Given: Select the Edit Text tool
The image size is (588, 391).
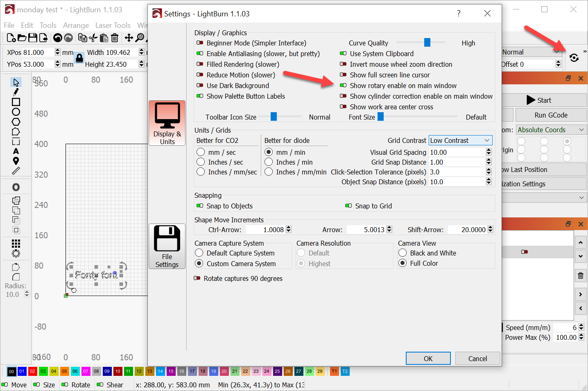Looking at the screenshot, I should click(x=16, y=151).
